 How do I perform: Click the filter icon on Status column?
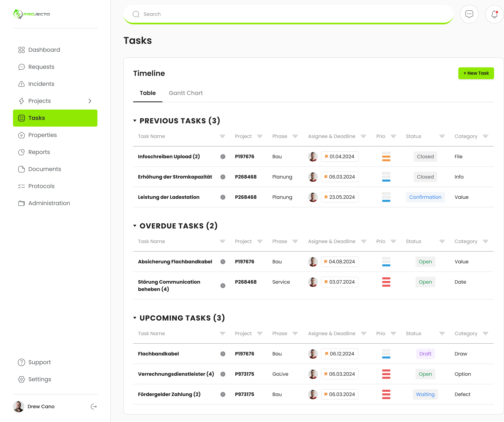442,136
